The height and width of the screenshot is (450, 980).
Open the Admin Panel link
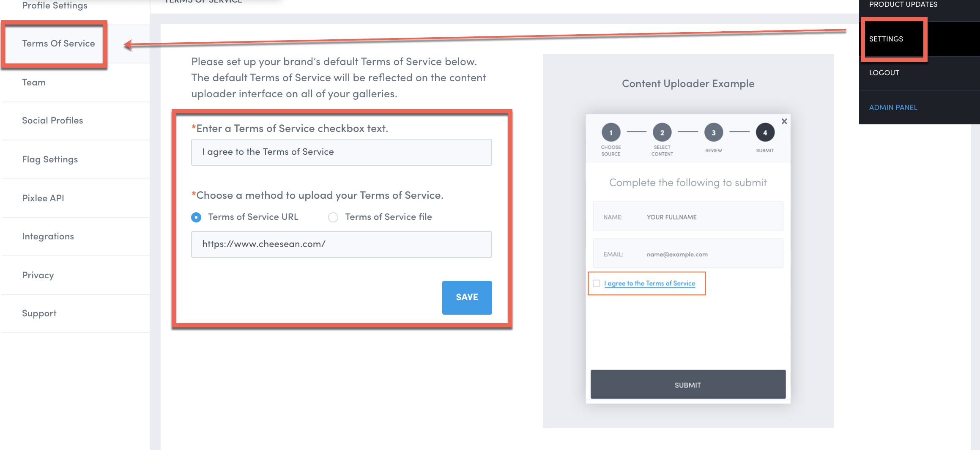(x=892, y=107)
